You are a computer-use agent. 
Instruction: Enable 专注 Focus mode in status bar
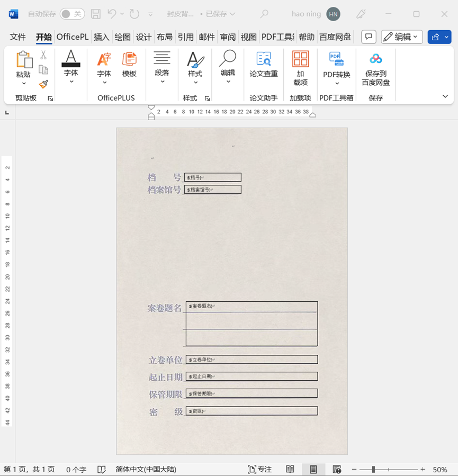click(259, 470)
